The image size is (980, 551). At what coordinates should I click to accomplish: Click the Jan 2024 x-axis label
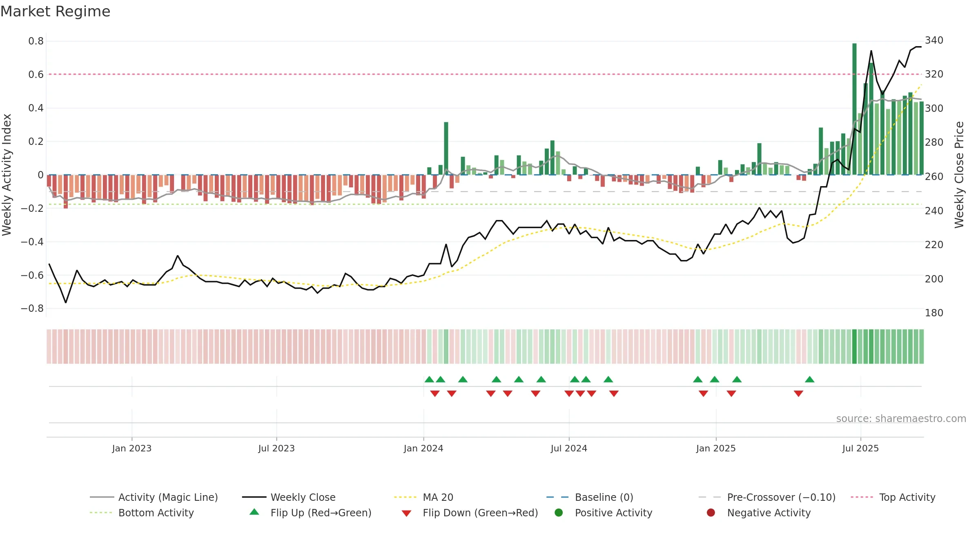point(423,448)
